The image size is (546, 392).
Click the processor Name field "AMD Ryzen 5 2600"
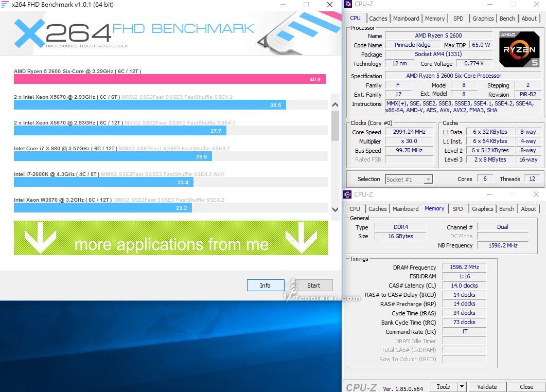tap(438, 35)
